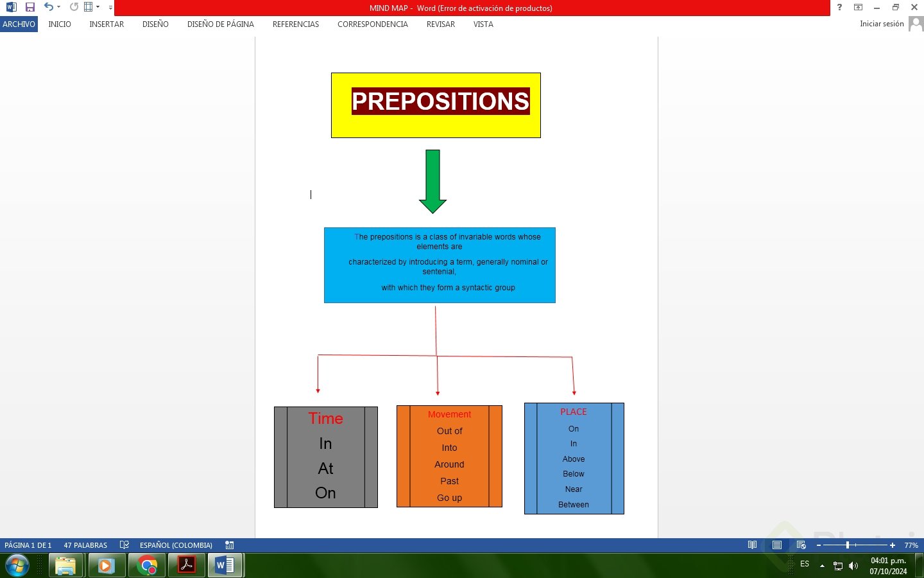
Task: Open Windows Media Player from taskbar
Action: click(x=106, y=566)
